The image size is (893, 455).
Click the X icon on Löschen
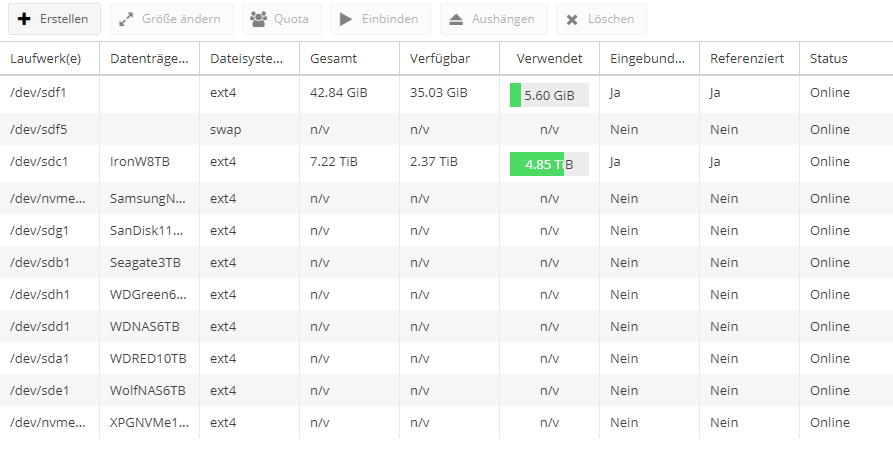pyautogui.click(x=572, y=19)
